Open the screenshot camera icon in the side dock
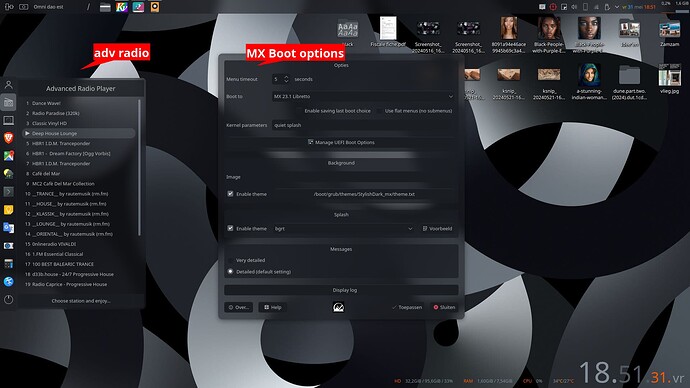Screen dimensions: 690x388 (8, 245)
